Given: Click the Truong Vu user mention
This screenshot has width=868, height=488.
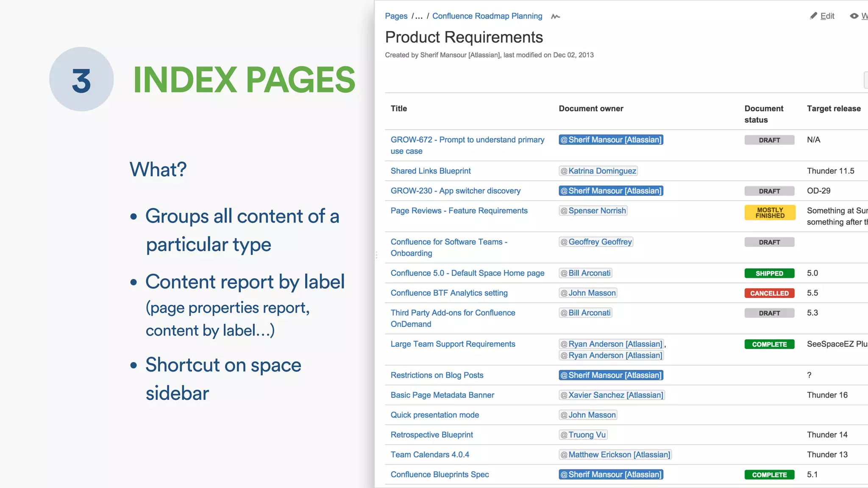Looking at the screenshot, I should (583, 435).
